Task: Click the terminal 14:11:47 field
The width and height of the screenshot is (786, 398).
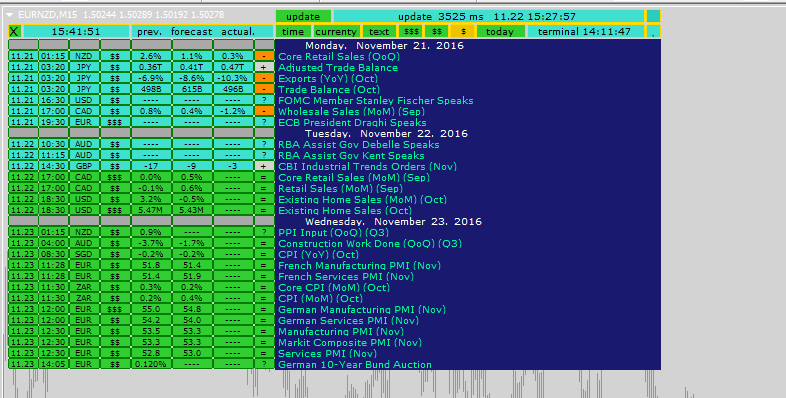Action: [585, 32]
